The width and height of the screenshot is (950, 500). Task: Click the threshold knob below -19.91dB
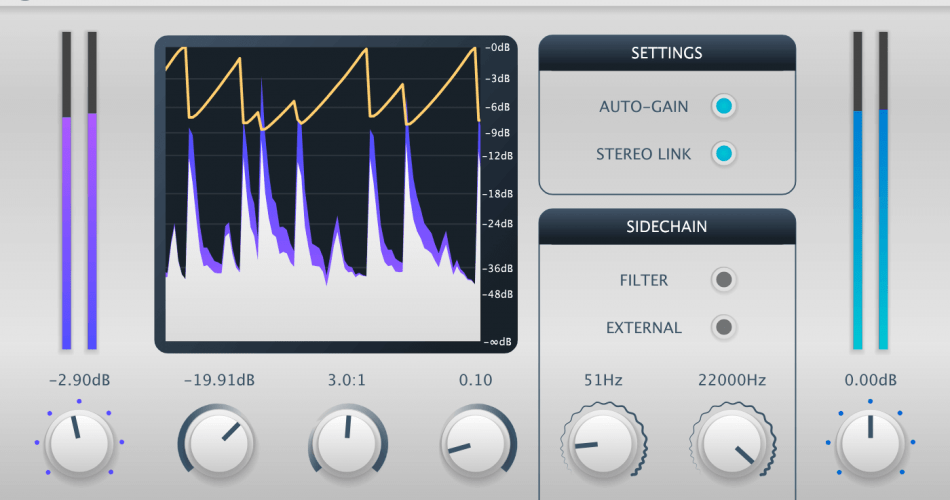coord(219,443)
